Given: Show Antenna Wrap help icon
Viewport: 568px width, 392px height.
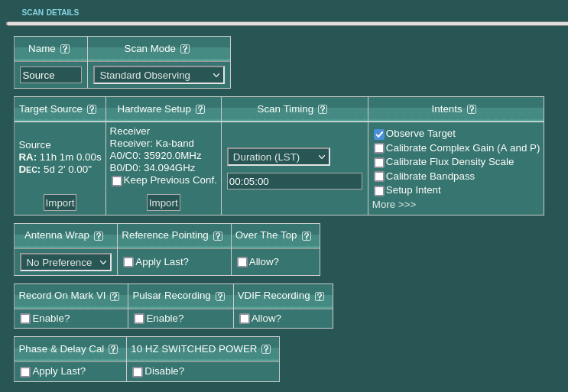Looking at the screenshot, I should pos(99,236).
